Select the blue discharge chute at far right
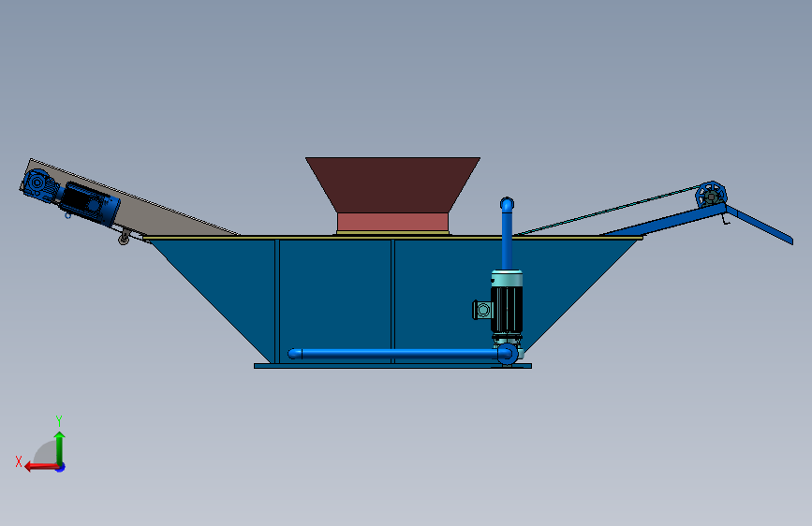Image resolution: width=812 pixels, height=526 pixels. [x=760, y=226]
